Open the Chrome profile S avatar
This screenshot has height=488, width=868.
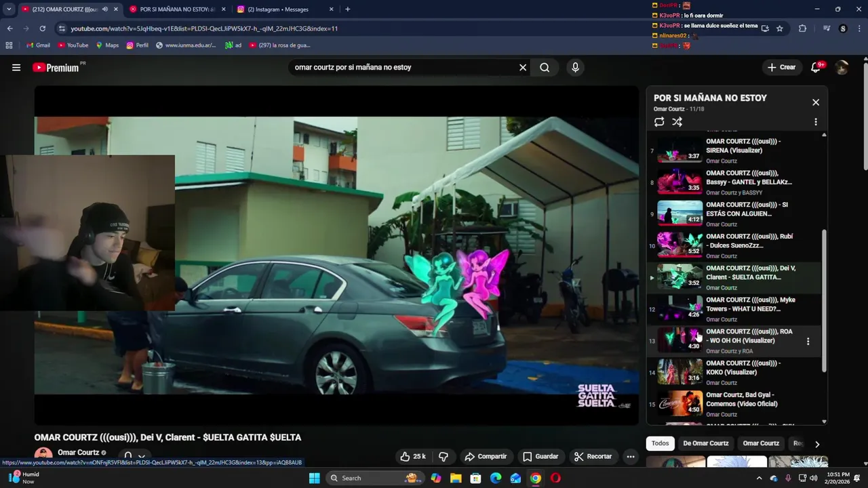tap(843, 28)
